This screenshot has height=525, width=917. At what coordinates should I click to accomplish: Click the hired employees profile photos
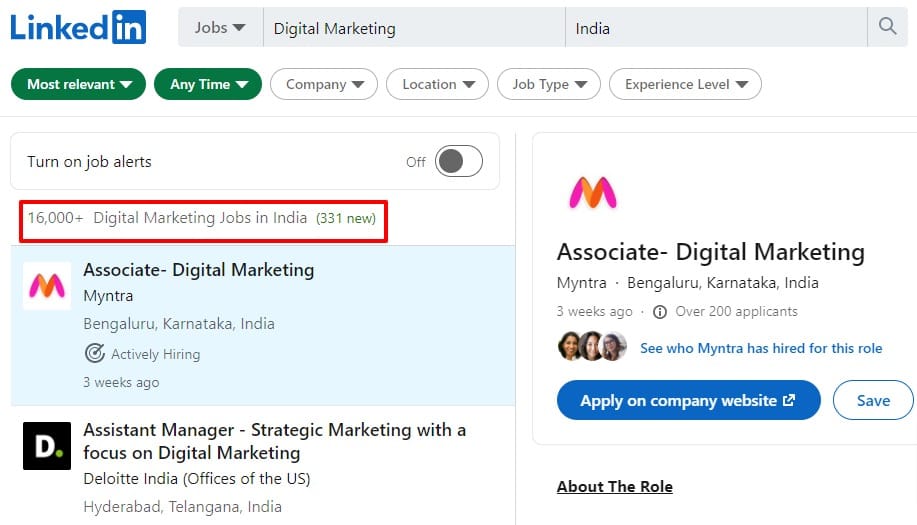(x=592, y=346)
